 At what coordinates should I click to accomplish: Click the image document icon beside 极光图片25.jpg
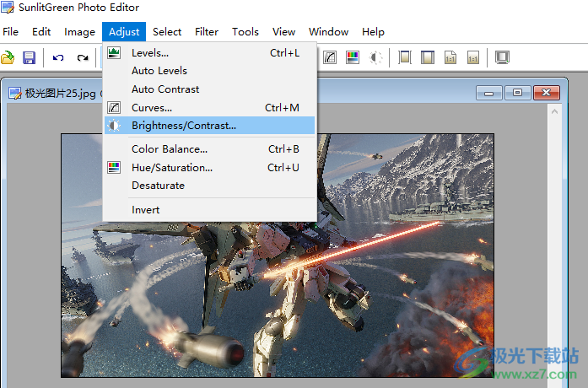click(15, 94)
